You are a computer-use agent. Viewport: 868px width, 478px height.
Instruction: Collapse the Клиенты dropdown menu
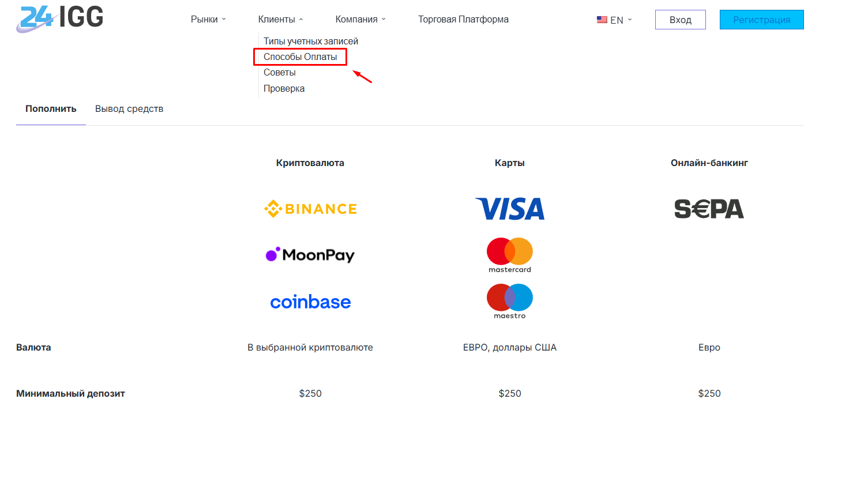click(x=280, y=20)
